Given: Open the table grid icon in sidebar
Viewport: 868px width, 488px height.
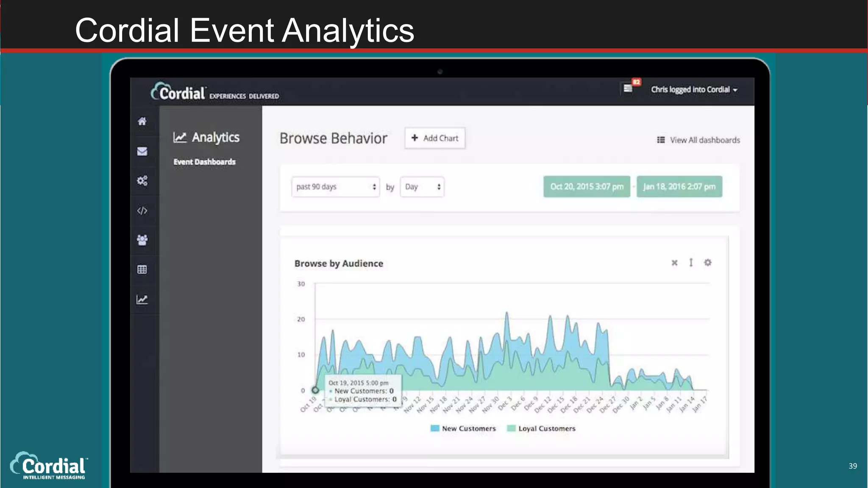Looking at the screenshot, I should pos(142,270).
